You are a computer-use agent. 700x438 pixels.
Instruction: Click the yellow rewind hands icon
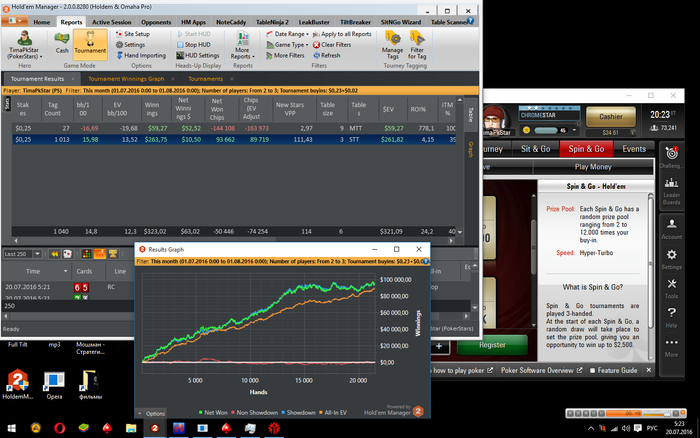[x=54, y=254]
